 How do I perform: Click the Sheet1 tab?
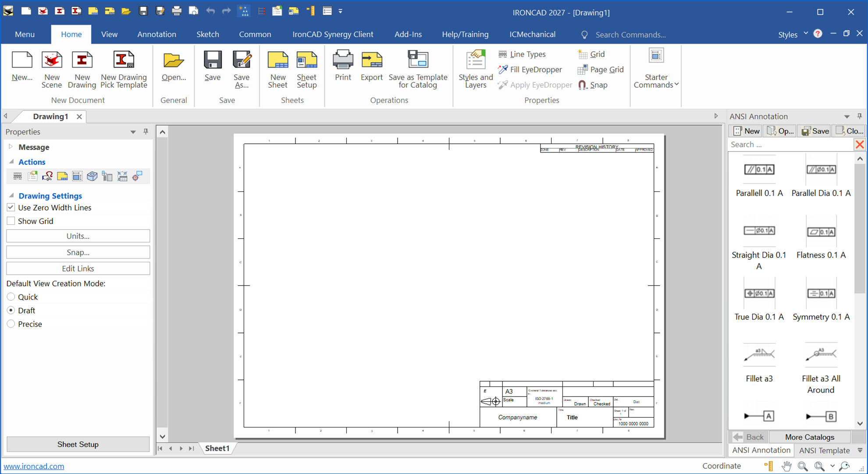point(217,448)
